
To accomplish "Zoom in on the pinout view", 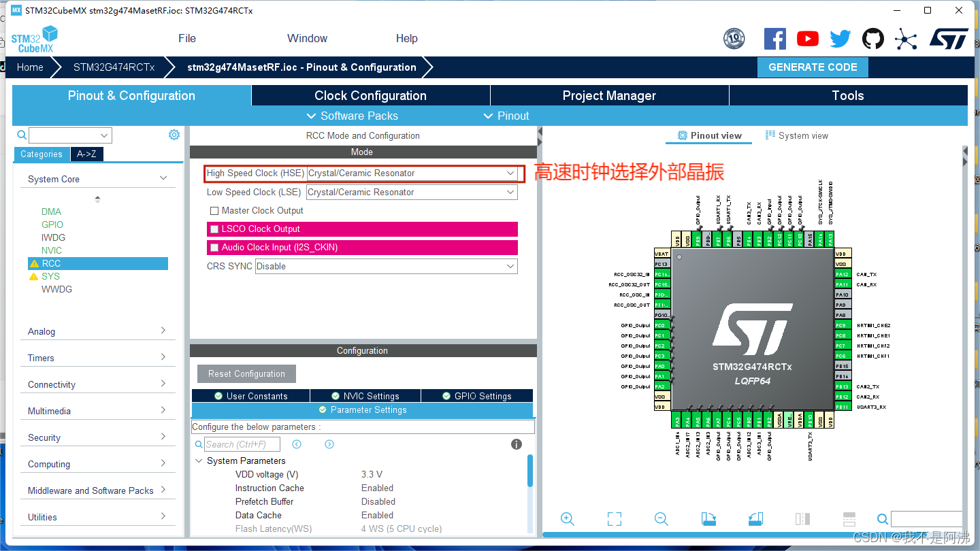I will click(x=568, y=518).
